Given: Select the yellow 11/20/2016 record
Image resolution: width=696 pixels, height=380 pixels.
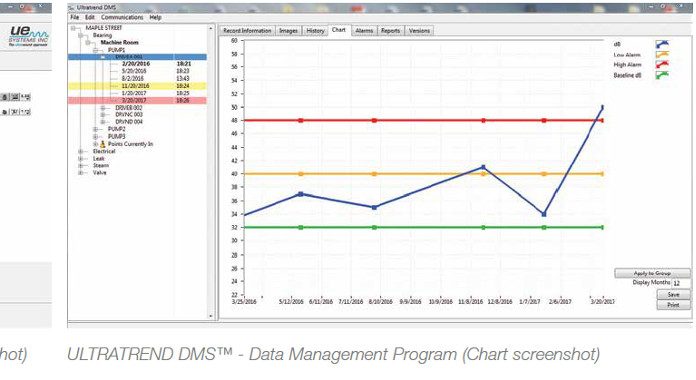Looking at the screenshot, I should [137, 86].
